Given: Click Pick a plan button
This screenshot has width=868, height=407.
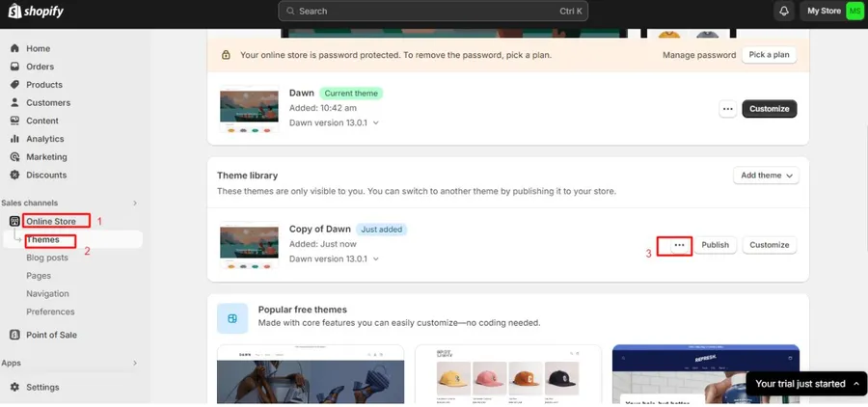Looking at the screenshot, I should [769, 55].
